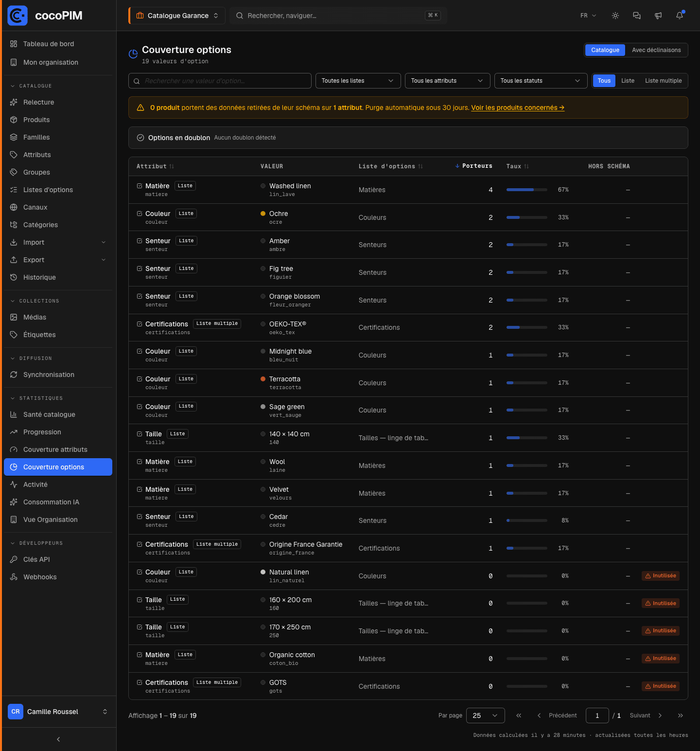Image resolution: width=700 pixels, height=751 pixels.
Task: Open Consommation IA page
Action: 58,502
